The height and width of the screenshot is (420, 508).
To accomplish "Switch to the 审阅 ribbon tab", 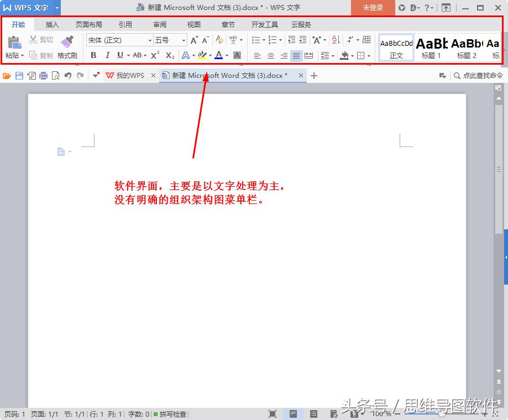I will 159,24.
